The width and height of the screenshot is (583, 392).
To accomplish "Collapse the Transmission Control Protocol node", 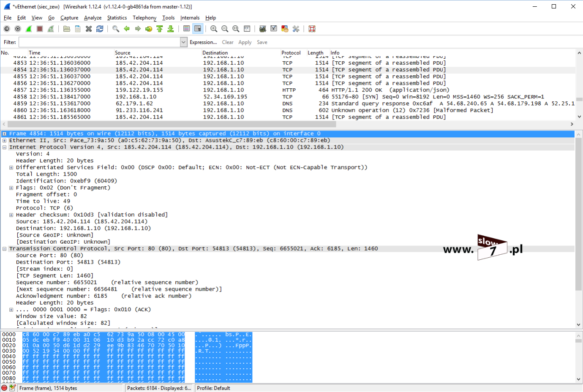I will coord(4,248).
